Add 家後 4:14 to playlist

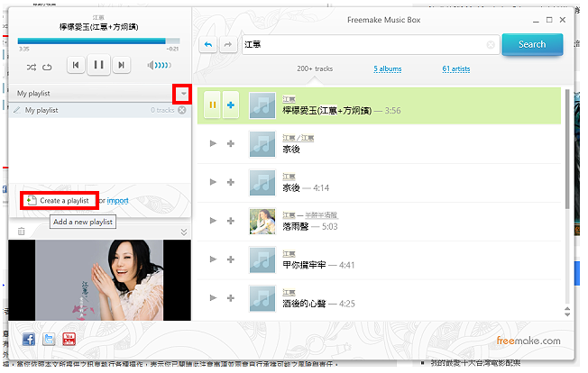point(231,182)
